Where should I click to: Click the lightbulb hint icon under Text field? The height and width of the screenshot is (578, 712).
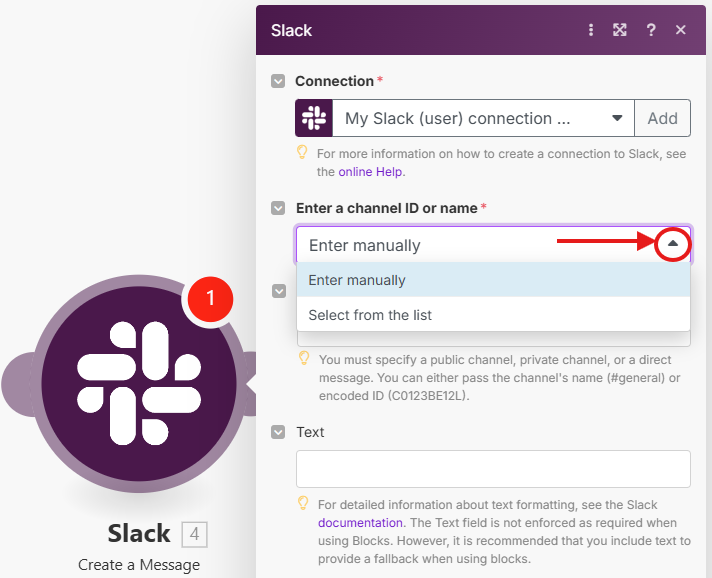[x=302, y=504]
